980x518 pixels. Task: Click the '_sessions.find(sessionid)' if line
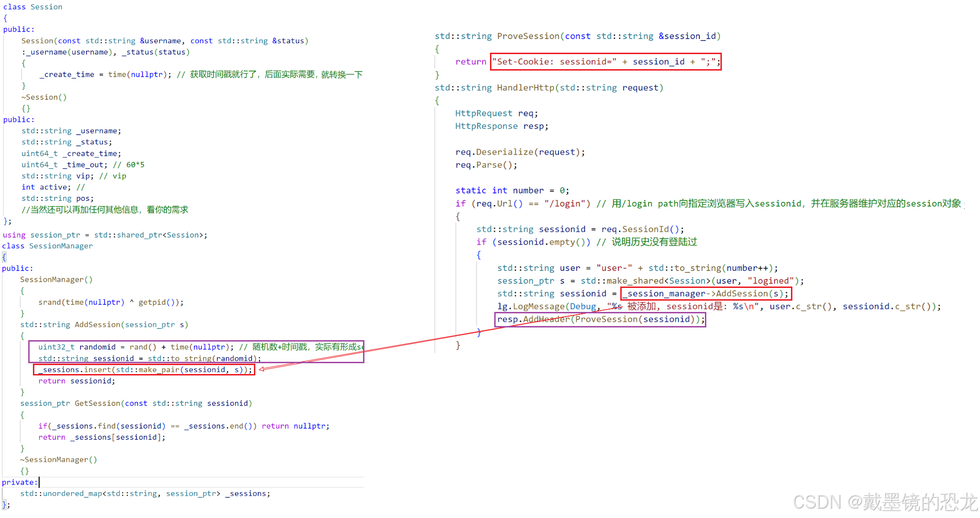point(184,426)
